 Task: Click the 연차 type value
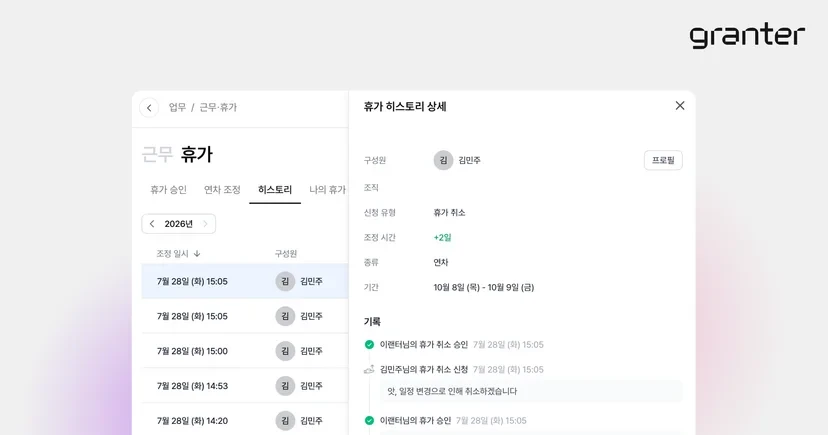[441, 262]
